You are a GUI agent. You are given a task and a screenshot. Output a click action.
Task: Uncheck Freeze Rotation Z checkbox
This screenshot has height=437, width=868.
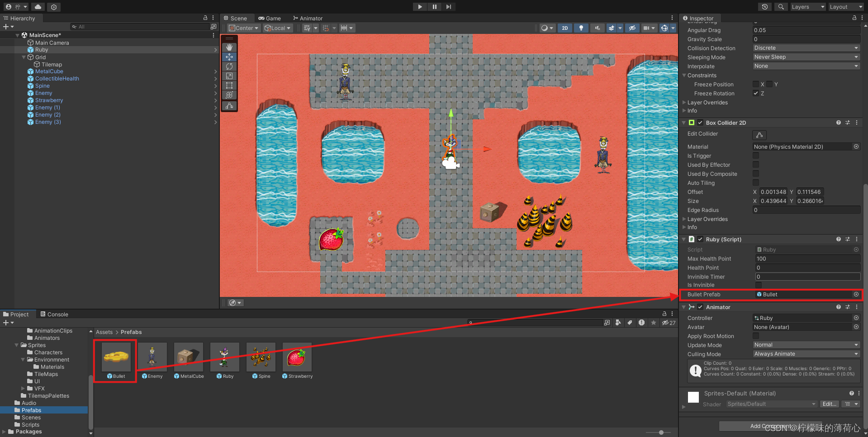756,94
